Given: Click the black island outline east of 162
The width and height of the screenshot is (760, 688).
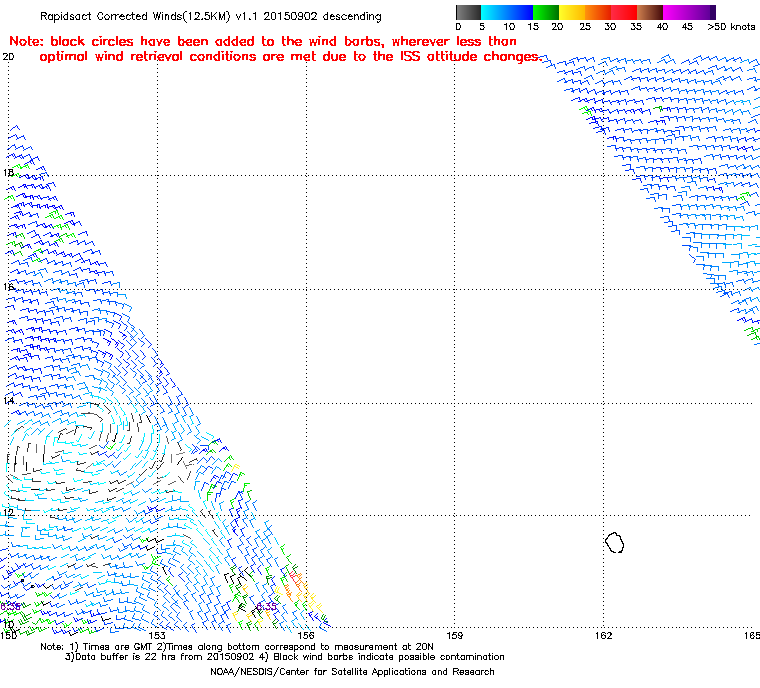Looking at the screenshot, I should [615, 543].
